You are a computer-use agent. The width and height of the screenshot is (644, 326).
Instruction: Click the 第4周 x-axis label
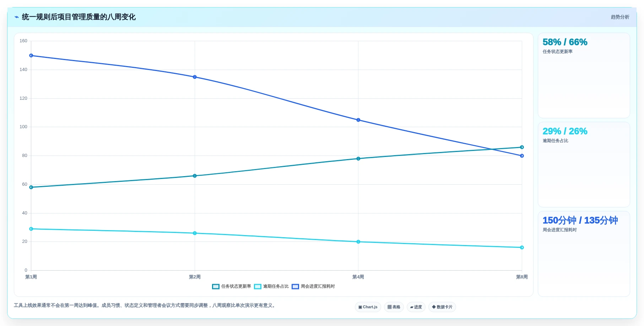point(358,277)
